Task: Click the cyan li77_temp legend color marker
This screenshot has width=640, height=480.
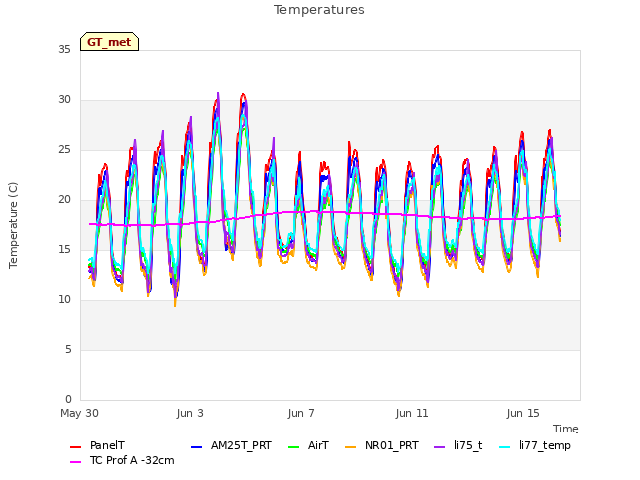Action: pos(504,447)
